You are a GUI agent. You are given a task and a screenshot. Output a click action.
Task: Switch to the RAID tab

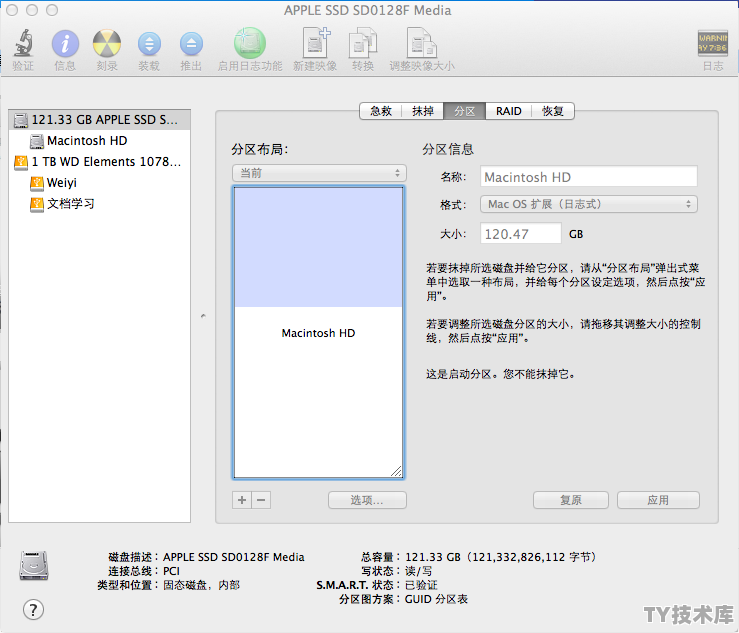click(509, 111)
